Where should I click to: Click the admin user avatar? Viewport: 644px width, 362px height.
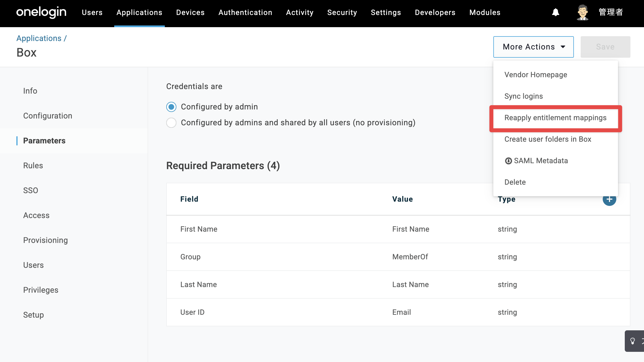[x=582, y=12]
